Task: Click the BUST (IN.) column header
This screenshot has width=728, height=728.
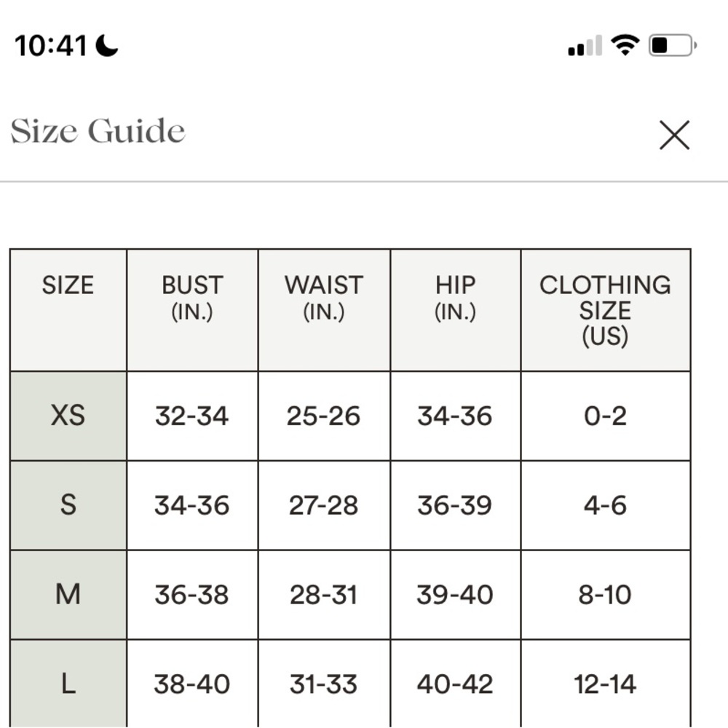Action: point(192,309)
